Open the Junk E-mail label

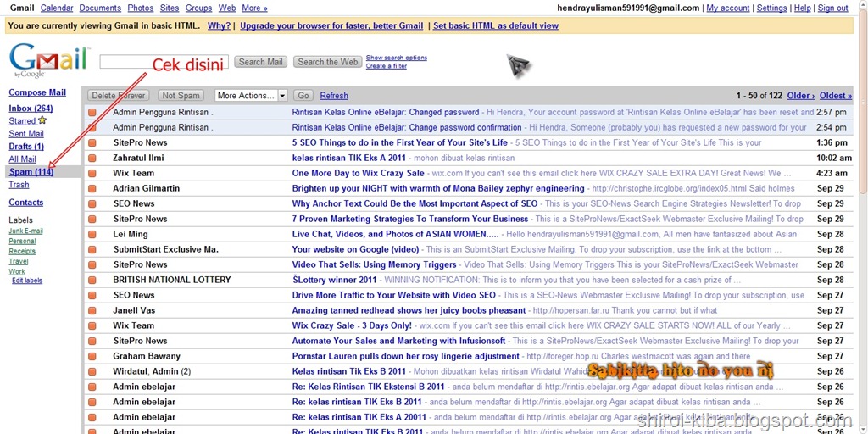coord(25,231)
